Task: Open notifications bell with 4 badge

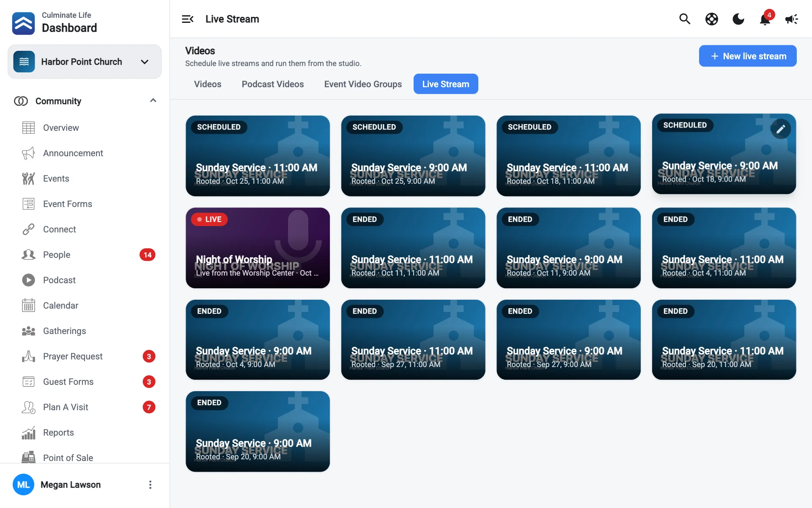Action: 765,18
